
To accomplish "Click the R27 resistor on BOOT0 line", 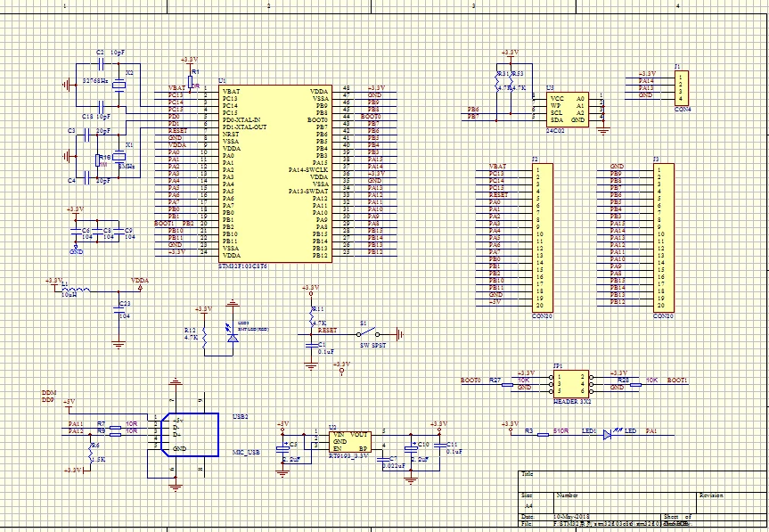I will (508, 384).
